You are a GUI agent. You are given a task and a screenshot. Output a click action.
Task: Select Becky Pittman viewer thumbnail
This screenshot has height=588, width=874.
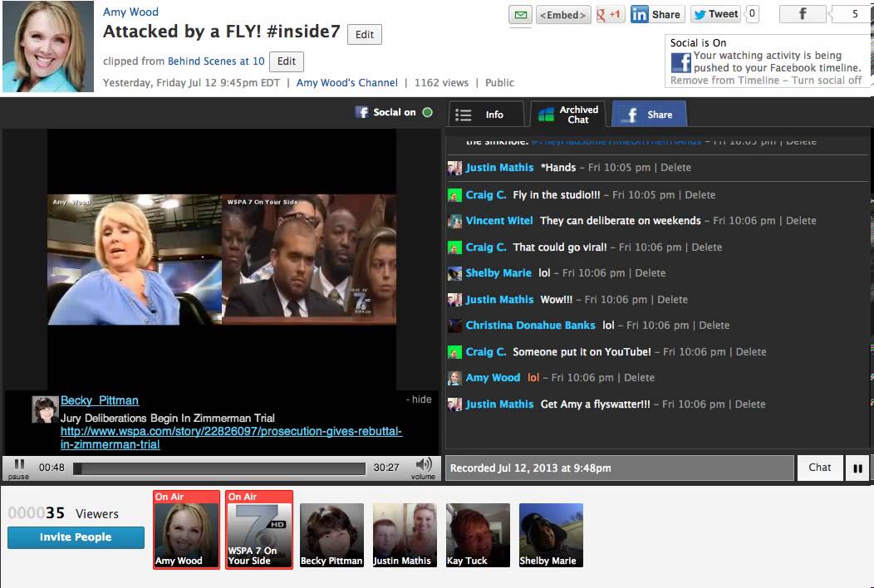click(x=331, y=535)
